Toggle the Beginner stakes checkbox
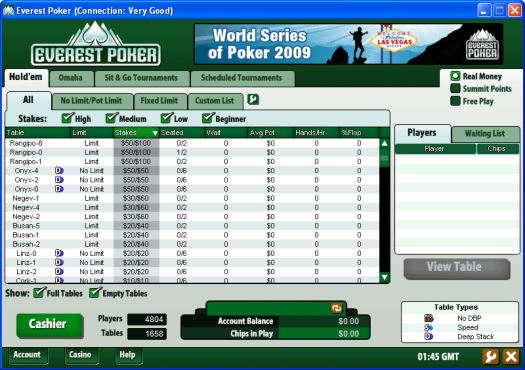 pyautogui.click(x=208, y=118)
